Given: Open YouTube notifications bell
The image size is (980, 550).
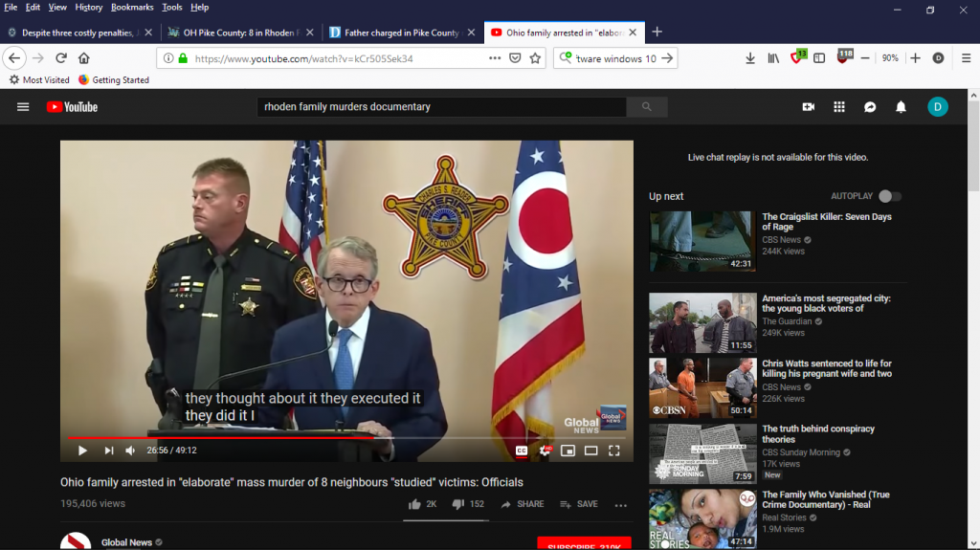Looking at the screenshot, I should (901, 107).
